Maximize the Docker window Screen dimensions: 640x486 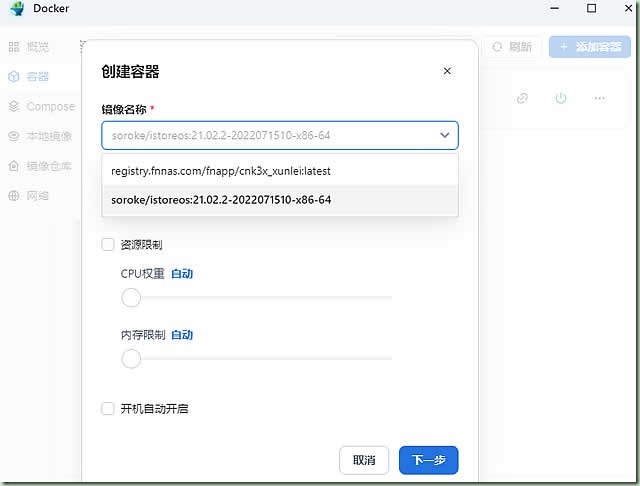tap(591, 8)
